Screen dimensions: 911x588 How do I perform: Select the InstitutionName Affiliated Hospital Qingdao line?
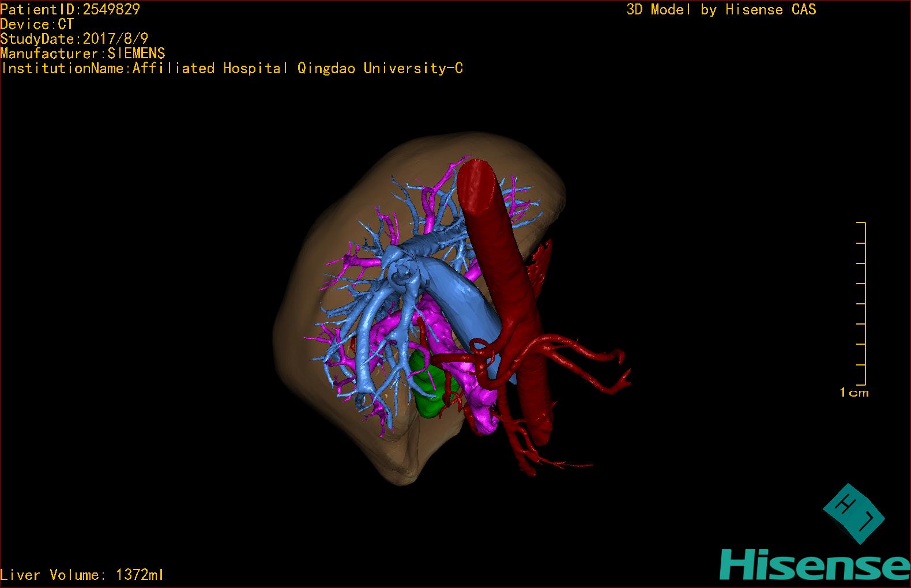click(x=232, y=68)
